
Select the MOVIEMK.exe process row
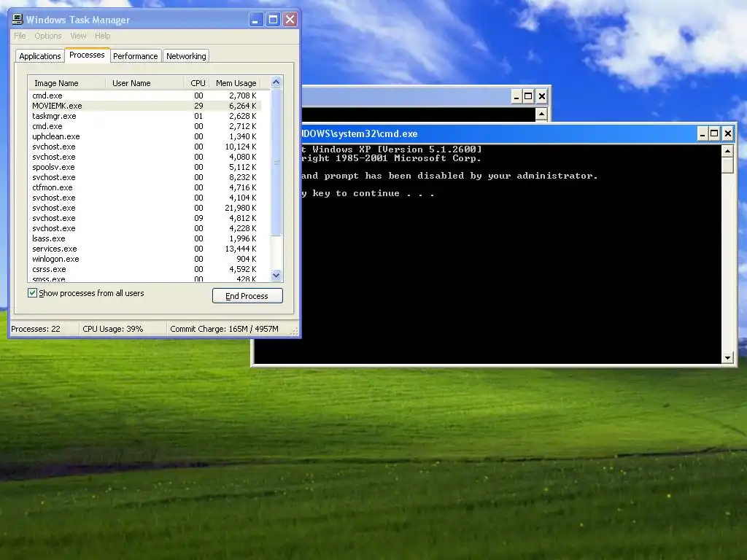pos(145,106)
